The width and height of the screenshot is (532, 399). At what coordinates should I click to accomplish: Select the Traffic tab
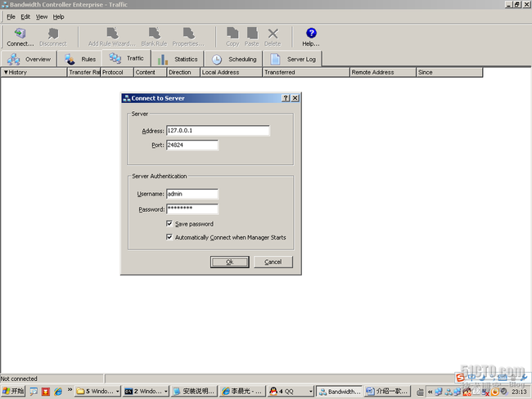(126, 58)
